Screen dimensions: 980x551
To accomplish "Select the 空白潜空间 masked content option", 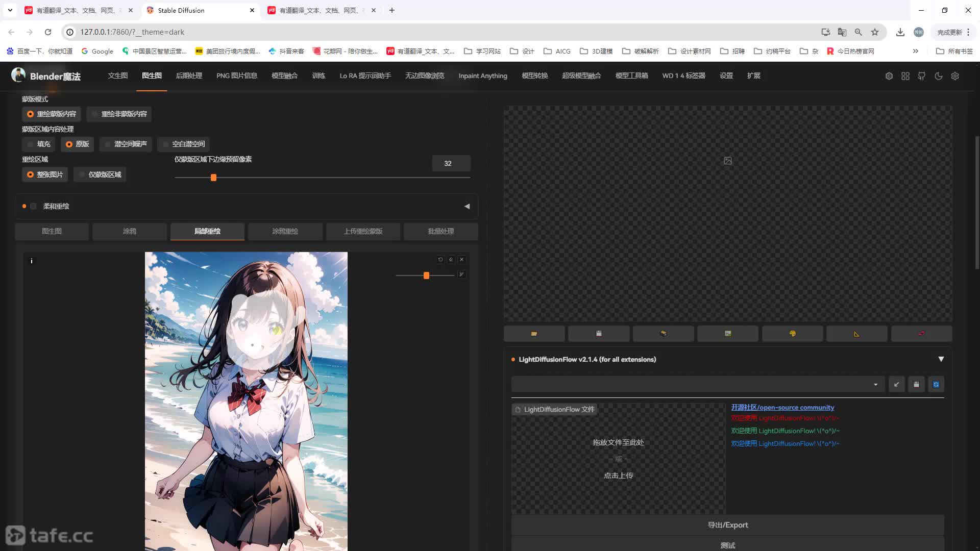I will coord(184,144).
